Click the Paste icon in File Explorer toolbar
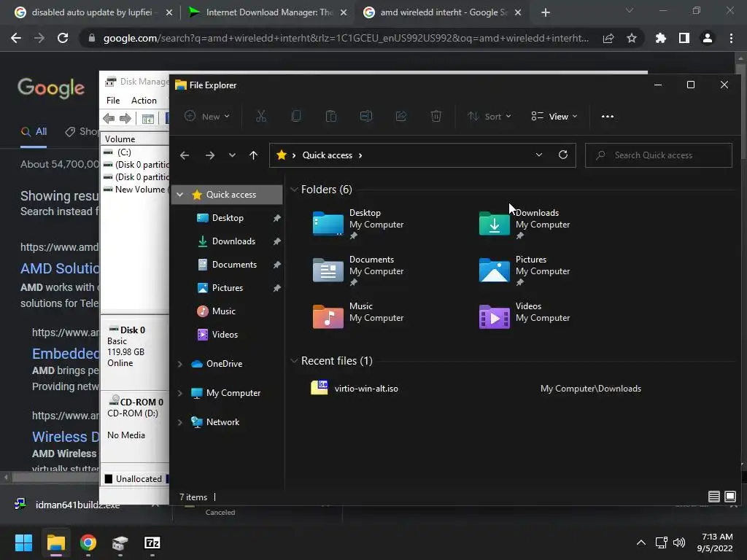The height and width of the screenshot is (560, 747). click(331, 116)
